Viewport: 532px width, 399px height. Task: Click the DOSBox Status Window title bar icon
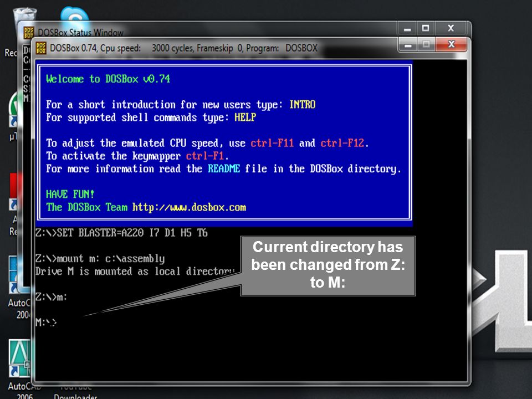pos(29,33)
